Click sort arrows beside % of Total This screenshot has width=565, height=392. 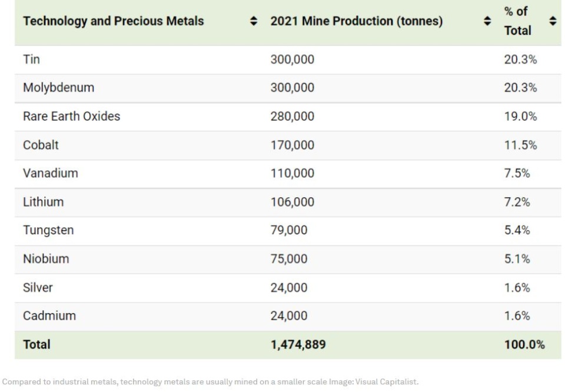[553, 22]
